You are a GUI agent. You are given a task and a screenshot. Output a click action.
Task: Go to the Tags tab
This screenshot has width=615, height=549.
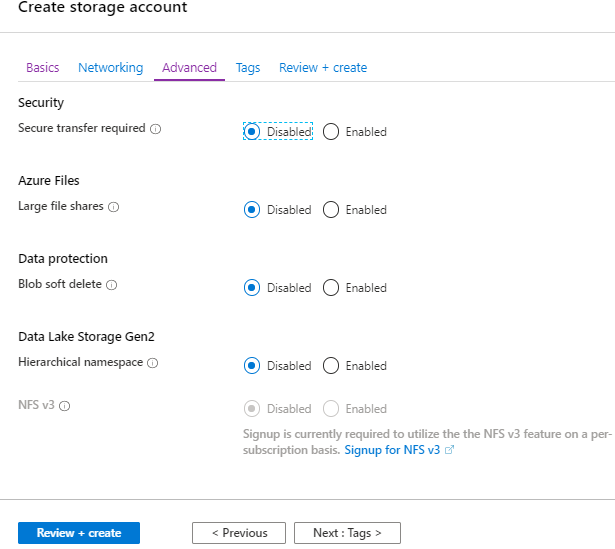click(248, 68)
